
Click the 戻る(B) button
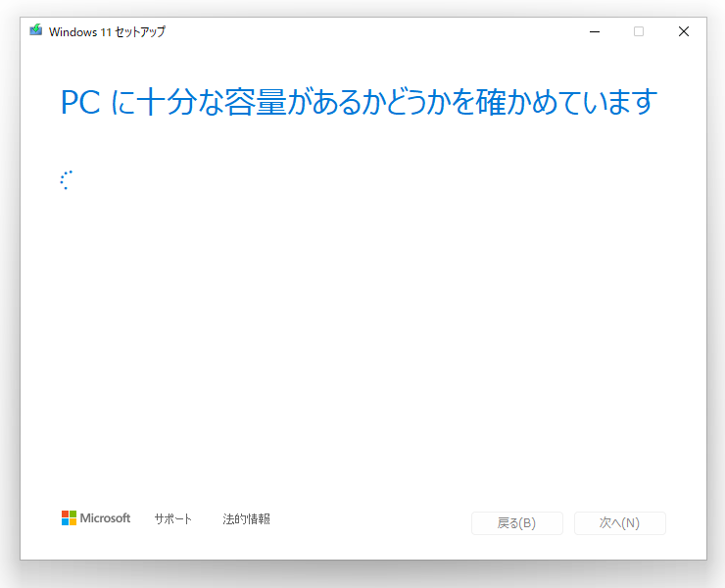[517, 523]
